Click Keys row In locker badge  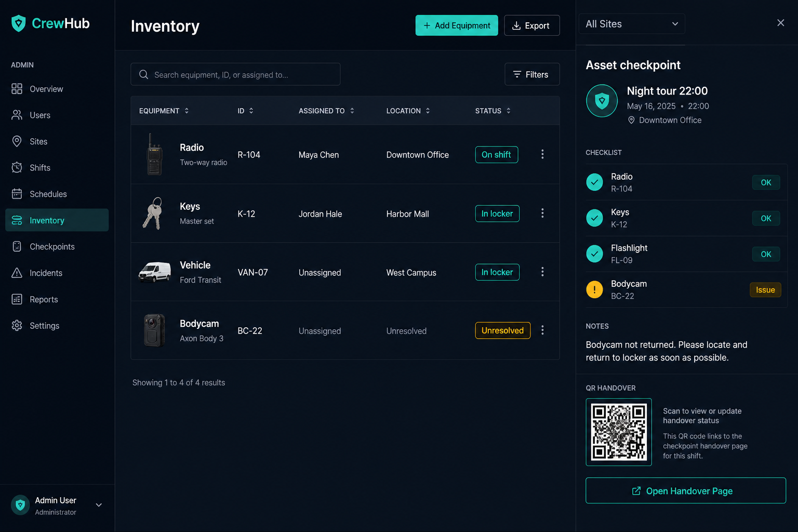[x=497, y=214]
